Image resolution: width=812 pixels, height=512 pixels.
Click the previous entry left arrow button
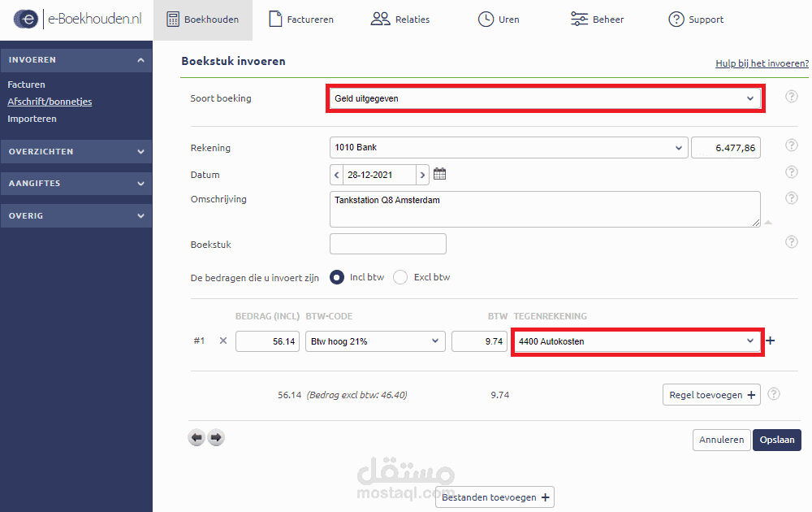click(197, 438)
